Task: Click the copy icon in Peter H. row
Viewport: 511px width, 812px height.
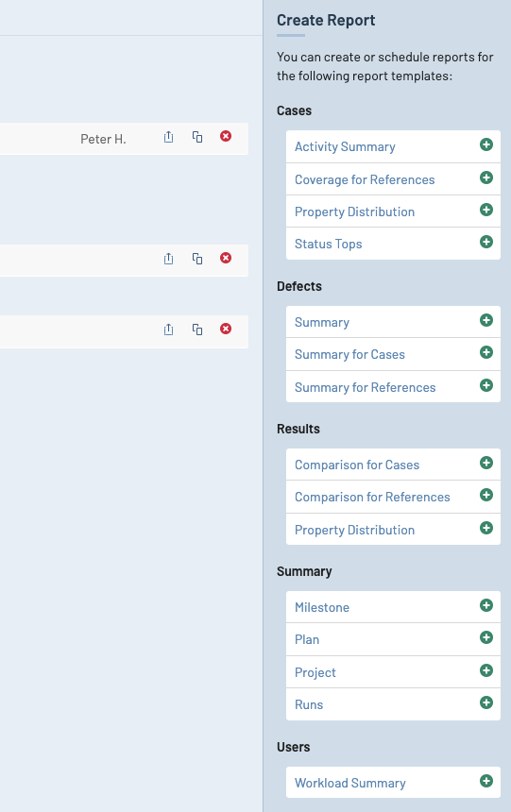Action: (197, 137)
